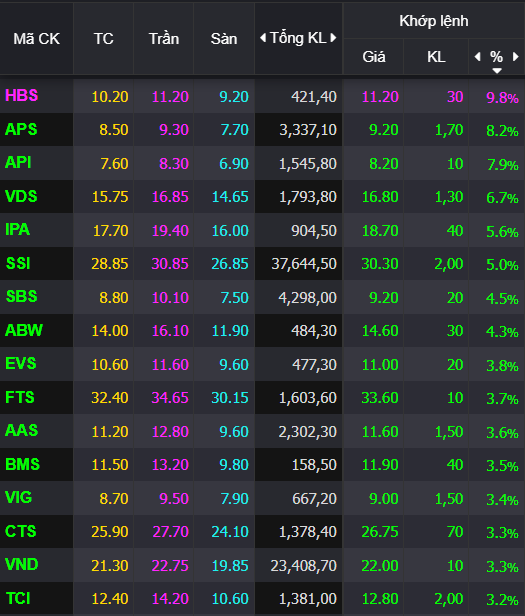Screen dimensions: 525x616
Task: Click APS matched price 9.20
Action: 384,130
